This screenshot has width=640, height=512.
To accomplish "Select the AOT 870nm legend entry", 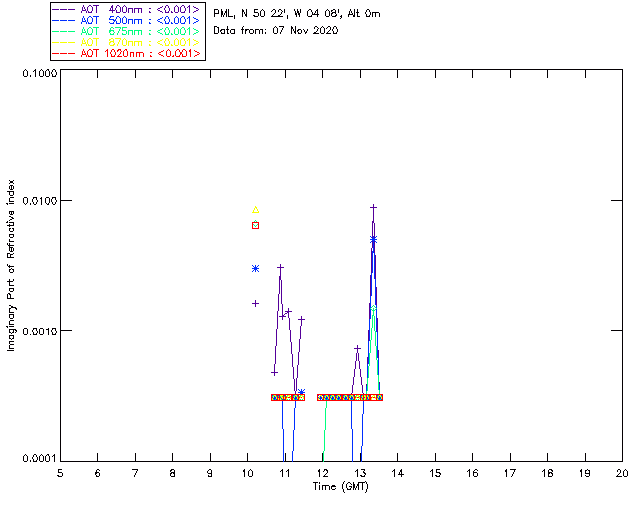I will coord(127,42).
